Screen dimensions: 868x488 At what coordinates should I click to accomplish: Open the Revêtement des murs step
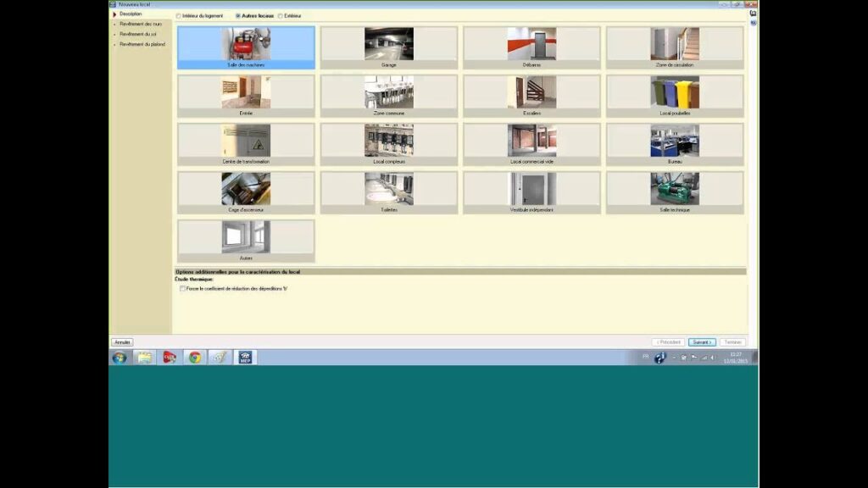click(x=141, y=25)
